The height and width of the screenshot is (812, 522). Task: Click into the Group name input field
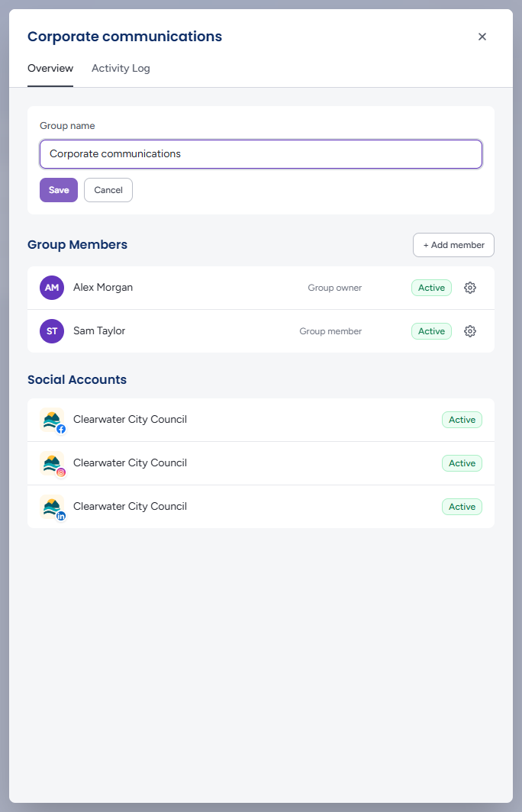pos(261,154)
